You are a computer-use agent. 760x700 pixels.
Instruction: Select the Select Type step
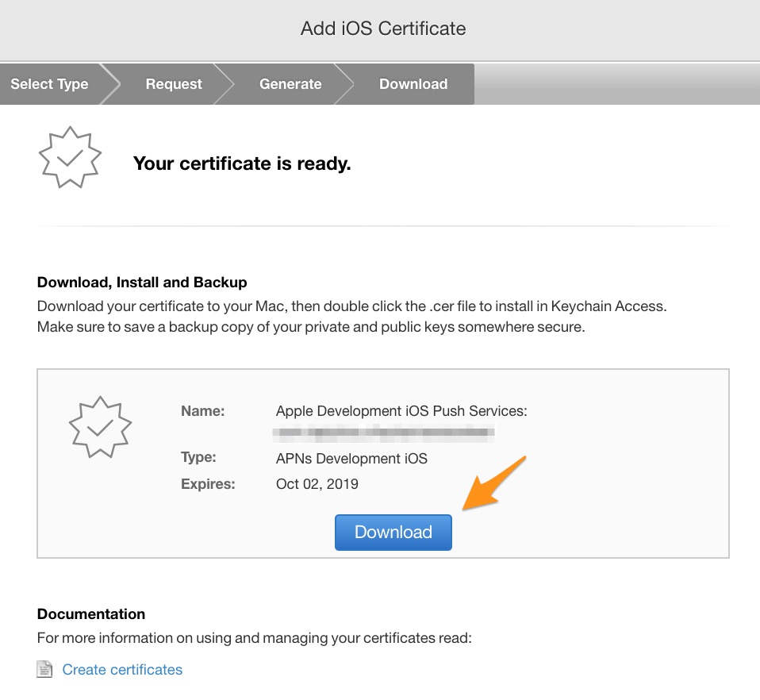49,84
